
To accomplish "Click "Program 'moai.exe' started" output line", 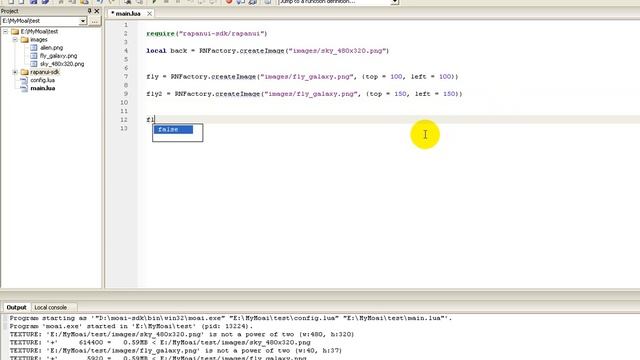I will click(131, 326).
